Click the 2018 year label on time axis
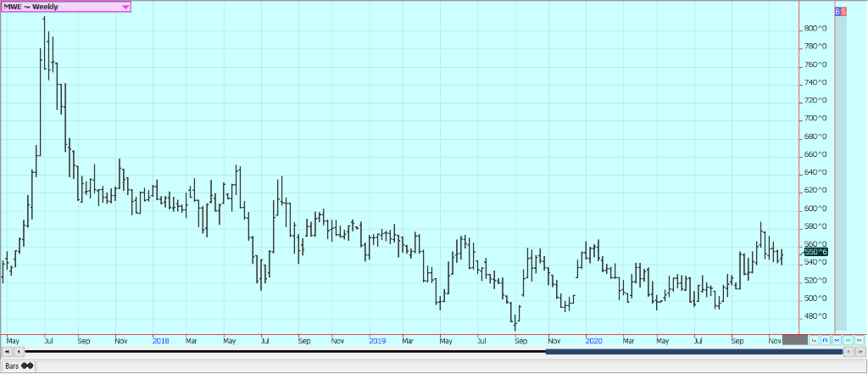868x374 pixels. tap(160, 341)
